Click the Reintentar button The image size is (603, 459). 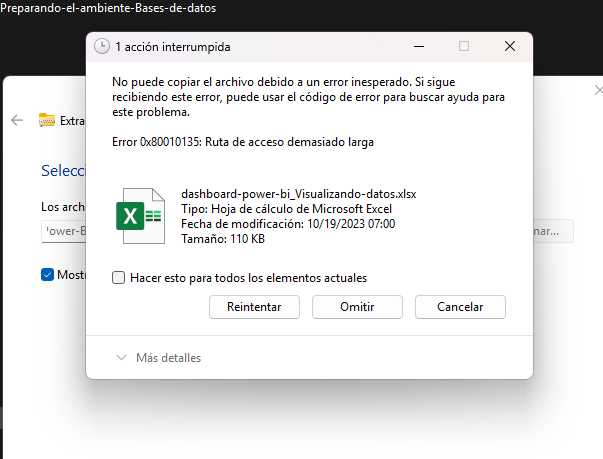click(x=254, y=307)
